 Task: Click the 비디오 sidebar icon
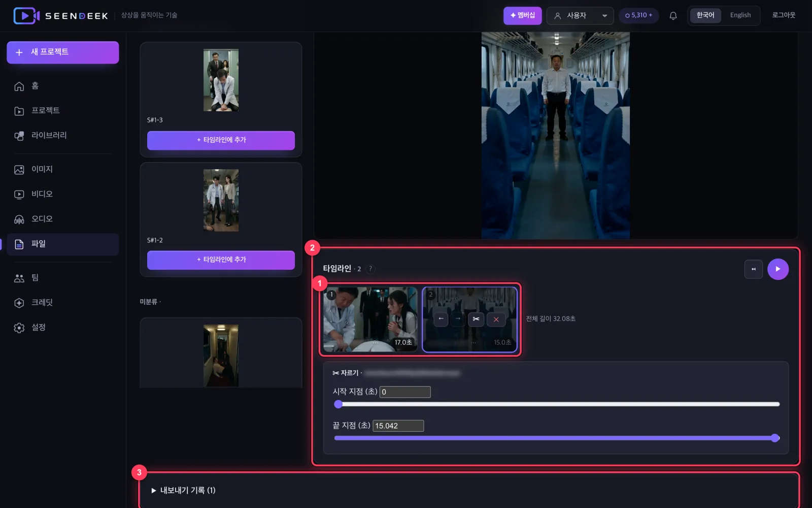pos(19,194)
